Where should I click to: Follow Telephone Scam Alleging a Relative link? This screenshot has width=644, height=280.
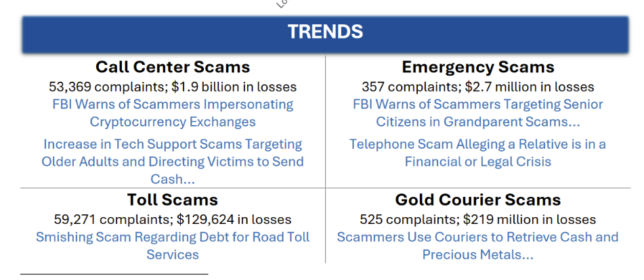coord(477,153)
